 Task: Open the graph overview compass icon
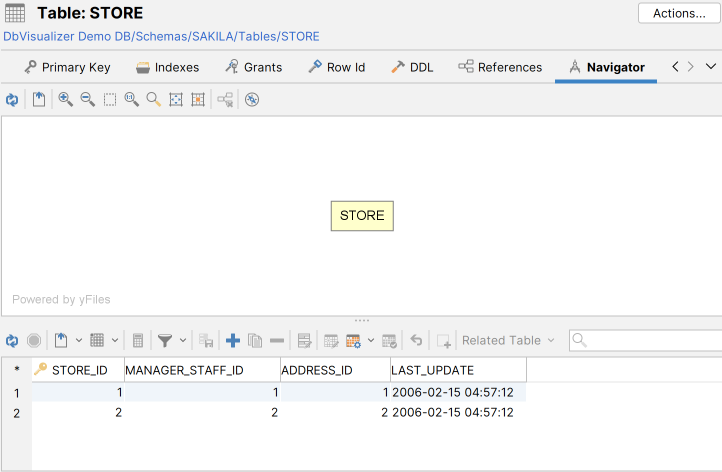(x=252, y=99)
